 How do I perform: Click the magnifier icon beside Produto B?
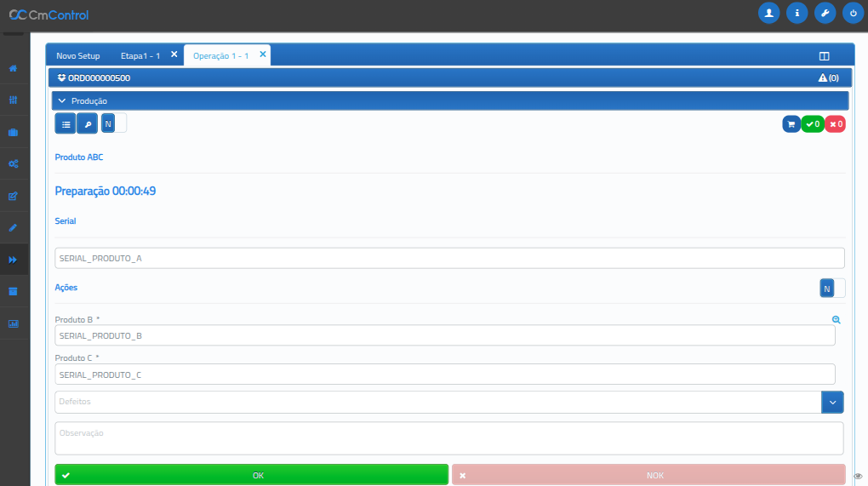pos(836,320)
